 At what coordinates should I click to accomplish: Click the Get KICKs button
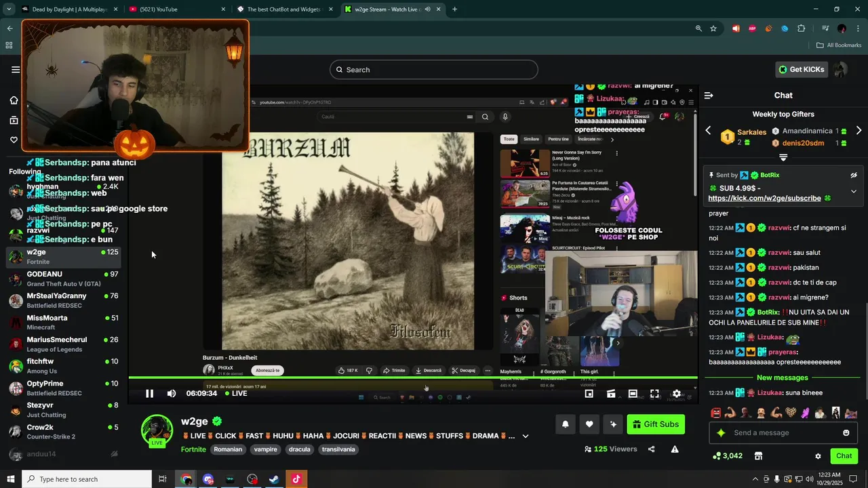pos(802,69)
